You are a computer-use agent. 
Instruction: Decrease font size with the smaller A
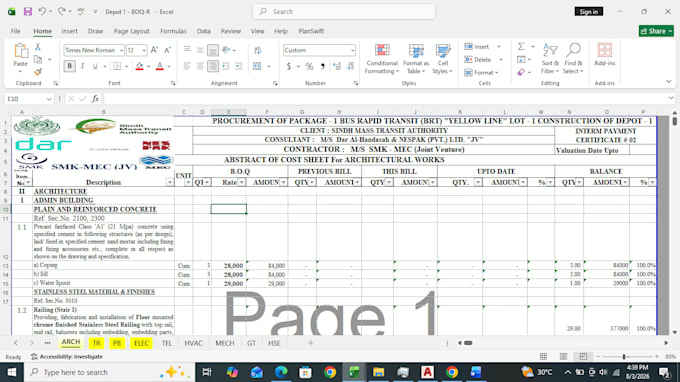point(168,50)
